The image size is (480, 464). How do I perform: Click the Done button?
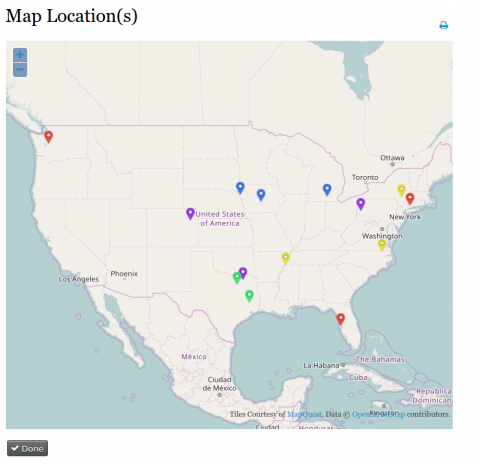click(27, 448)
